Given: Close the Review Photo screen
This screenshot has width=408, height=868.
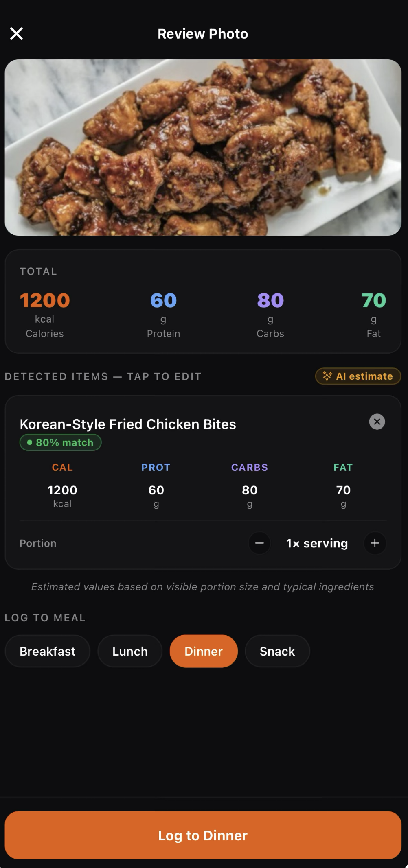Looking at the screenshot, I should click(16, 33).
